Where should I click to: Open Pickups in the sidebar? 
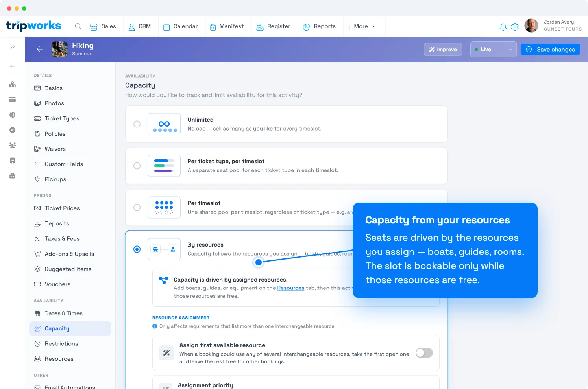[x=70, y=179]
